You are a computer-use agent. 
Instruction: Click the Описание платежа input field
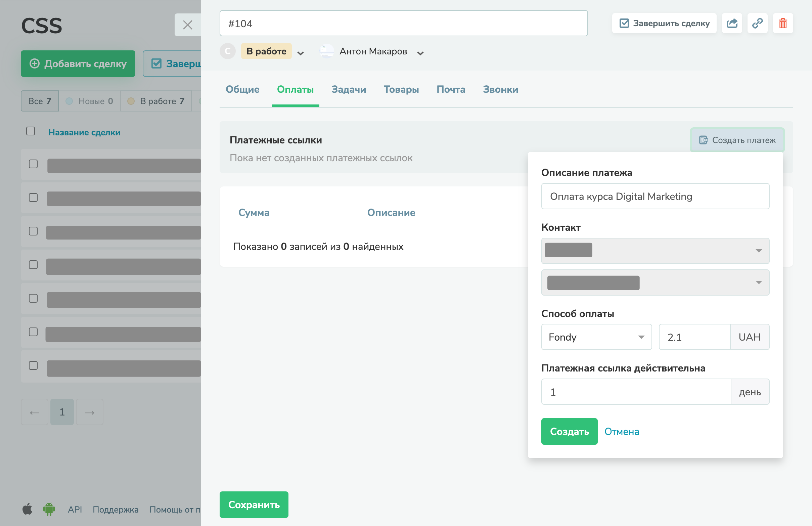tap(655, 196)
